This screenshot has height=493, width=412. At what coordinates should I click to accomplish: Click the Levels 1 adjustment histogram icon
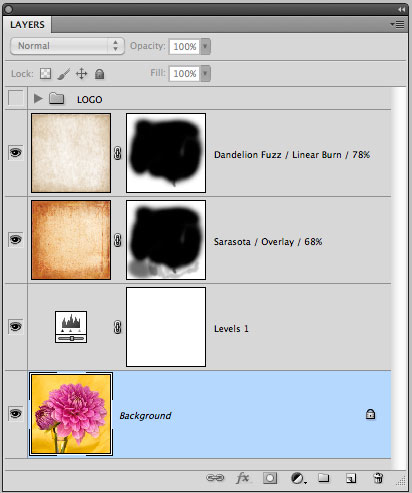coord(71,327)
